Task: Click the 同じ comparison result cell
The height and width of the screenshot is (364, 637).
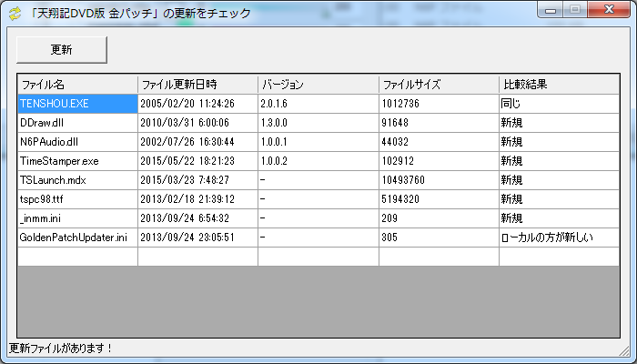Action: point(559,104)
